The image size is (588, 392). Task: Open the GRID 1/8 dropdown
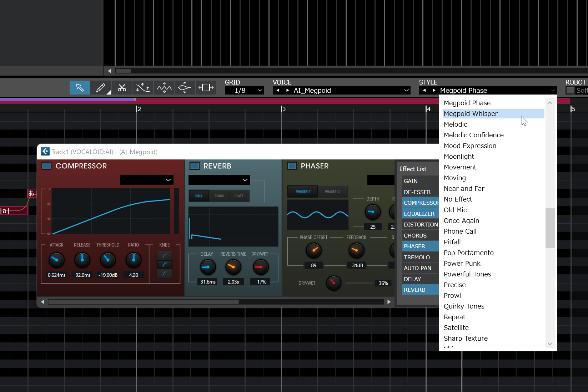[x=245, y=90]
